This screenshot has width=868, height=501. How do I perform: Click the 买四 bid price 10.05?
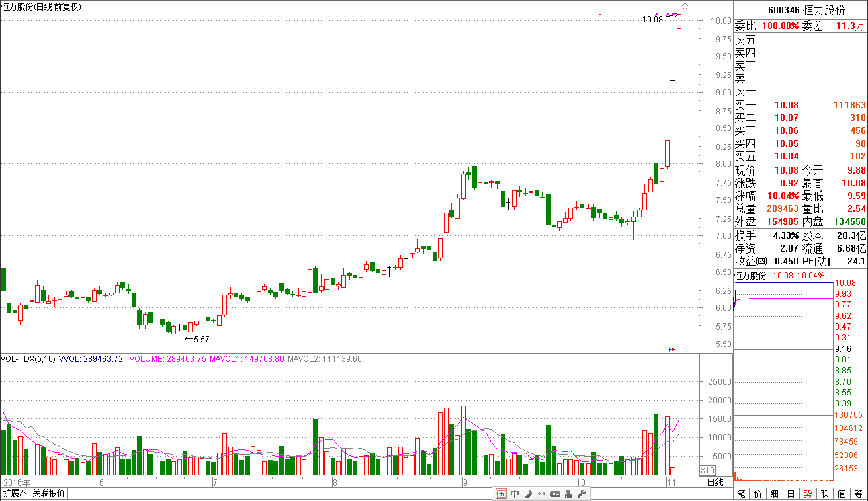click(x=786, y=143)
